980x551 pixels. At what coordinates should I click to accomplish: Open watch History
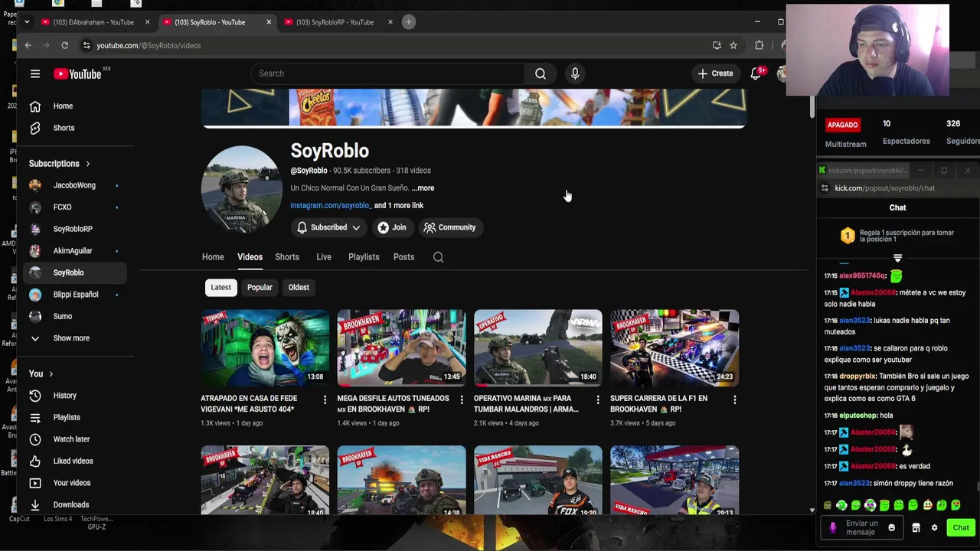pyautogui.click(x=77, y=396)
